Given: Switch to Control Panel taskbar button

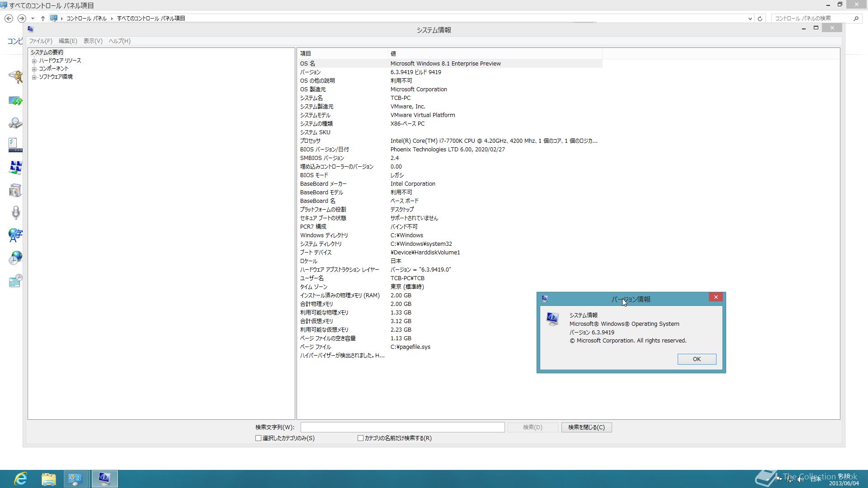Looking at the screenshot, I should (x=75, y=479).
